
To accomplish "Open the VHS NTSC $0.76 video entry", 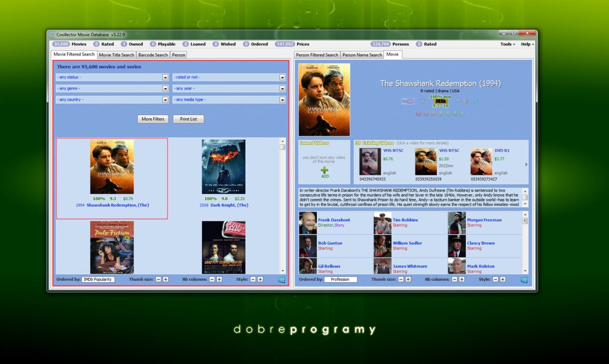I will pos(381,164).
